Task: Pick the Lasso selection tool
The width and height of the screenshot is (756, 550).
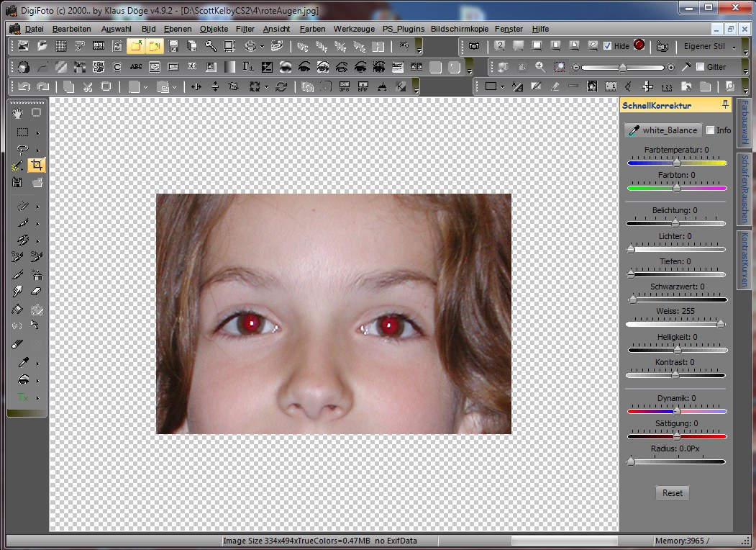Action: [22, 150]
